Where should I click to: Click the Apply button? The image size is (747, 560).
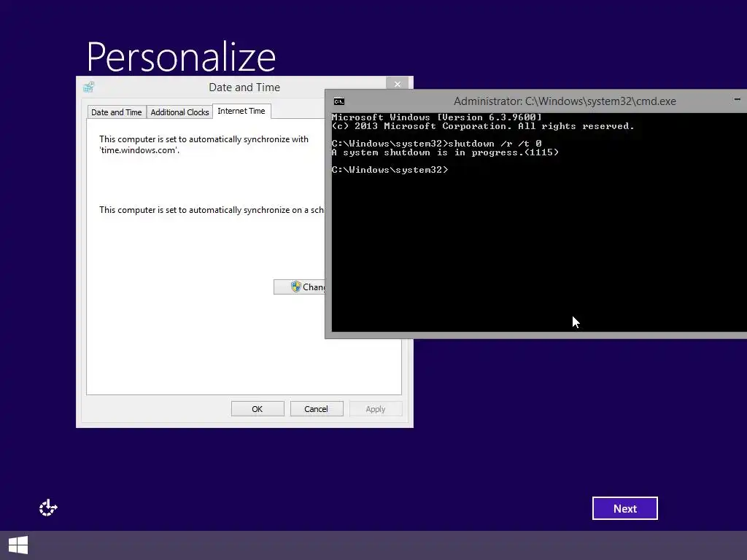(376, 409)
